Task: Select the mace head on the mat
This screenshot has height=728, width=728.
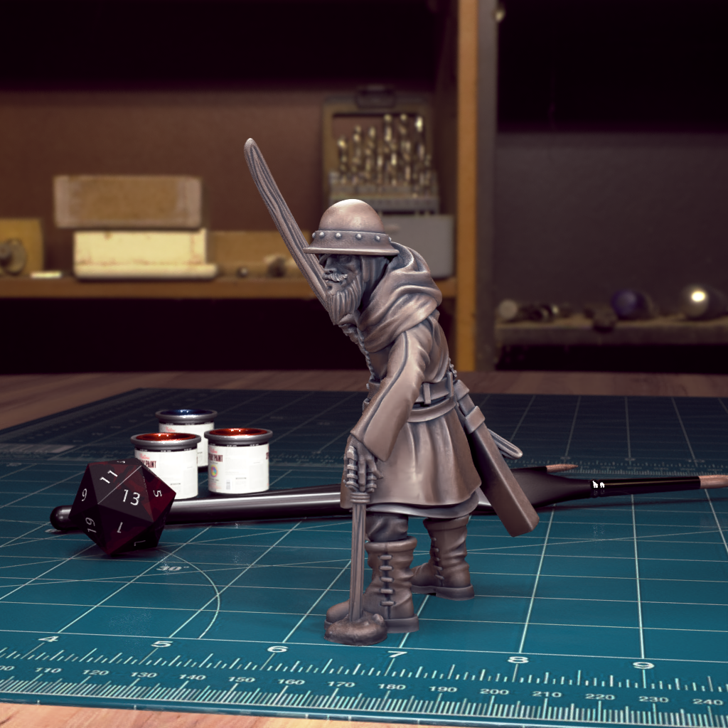Action: click(355, 628)
